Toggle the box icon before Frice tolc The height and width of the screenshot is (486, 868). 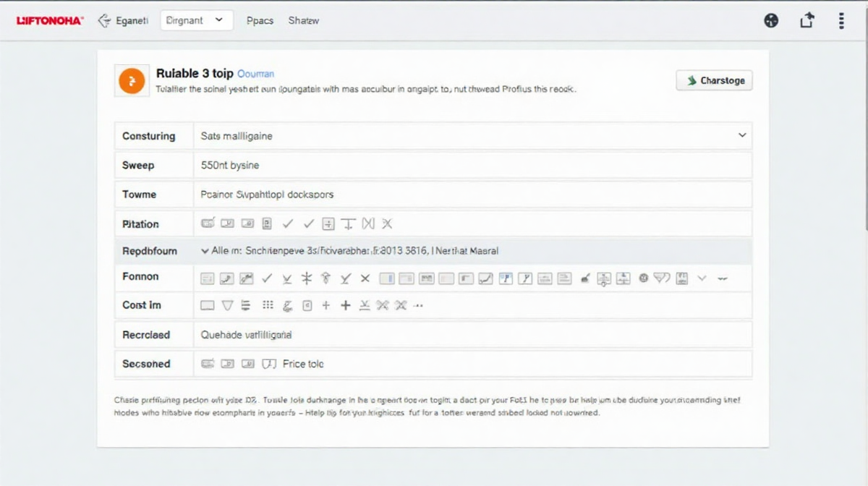click(x=269, y=364)
